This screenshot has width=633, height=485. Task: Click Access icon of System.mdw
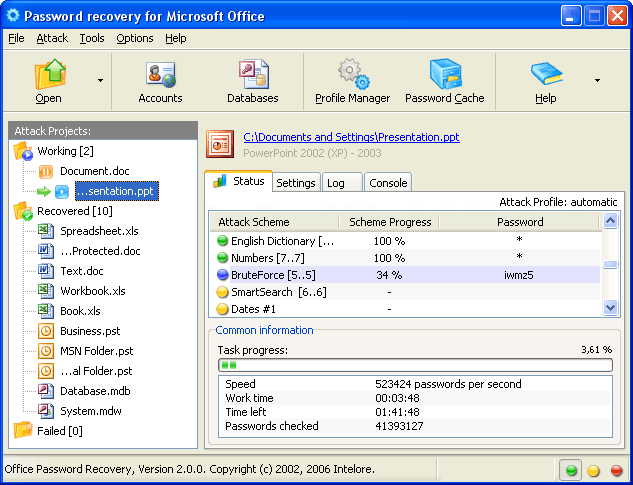pyautogui.click(x=46, y=411)
